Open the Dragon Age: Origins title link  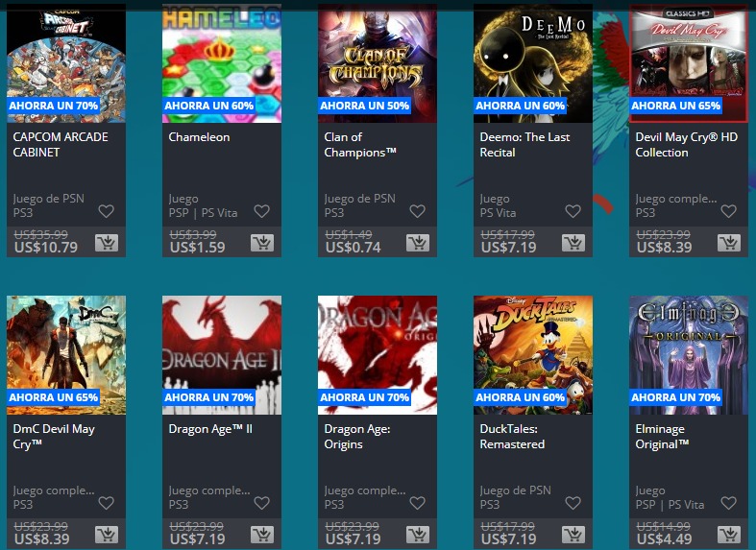coord(356,437)
